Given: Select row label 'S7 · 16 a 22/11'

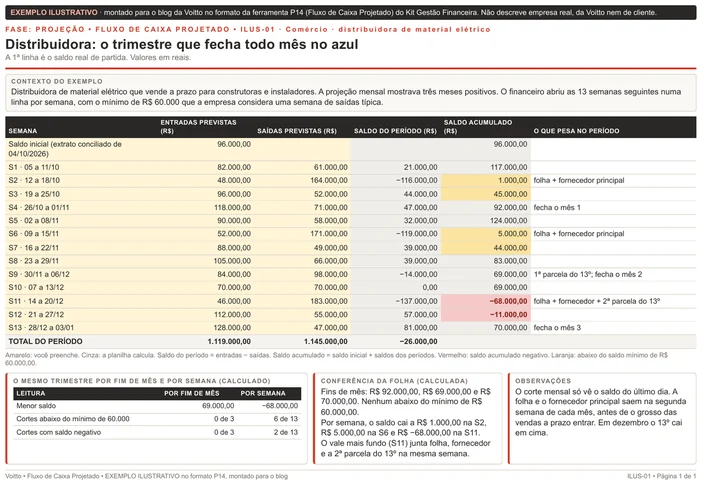Looking at the screenshot, I should 34,248.
